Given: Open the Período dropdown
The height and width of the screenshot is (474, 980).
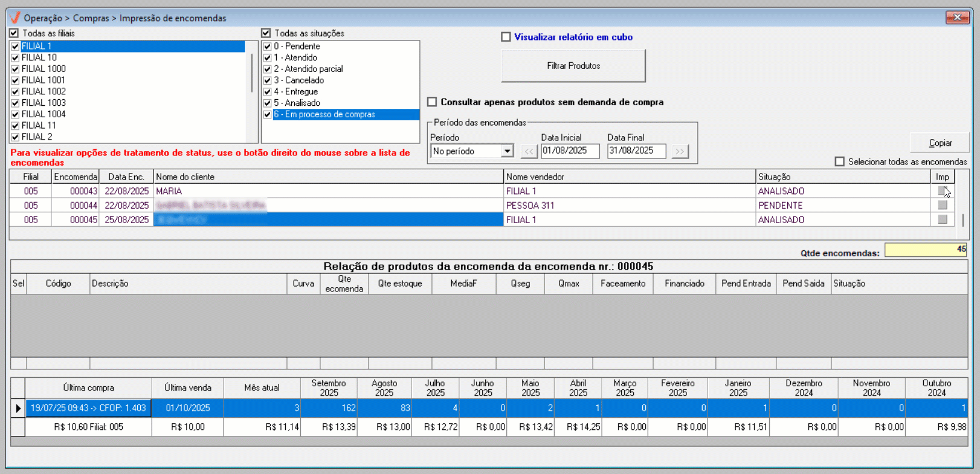Looking at the screenshot, I should pos(507,151).
